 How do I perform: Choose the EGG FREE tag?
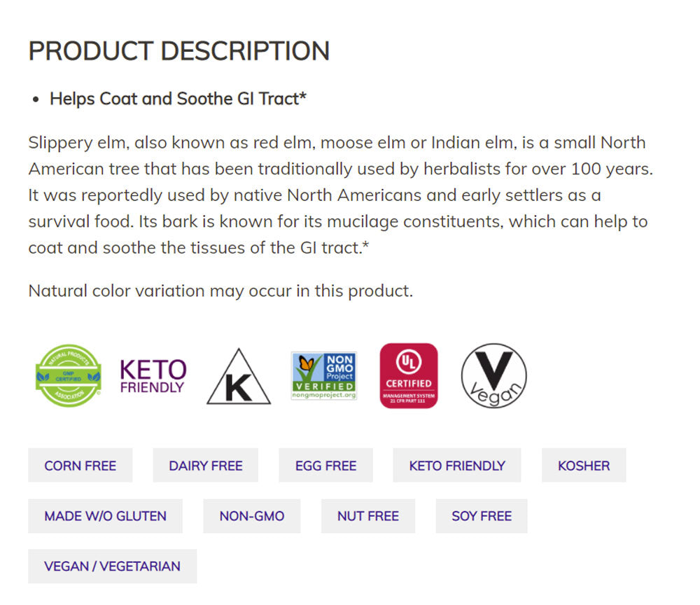pyautogui.click(x=325, y=466)
